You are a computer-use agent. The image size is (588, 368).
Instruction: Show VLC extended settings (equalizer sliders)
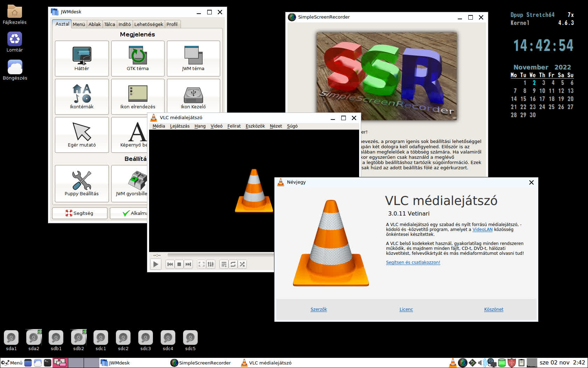pyautogui.click(x=211, y=264)
